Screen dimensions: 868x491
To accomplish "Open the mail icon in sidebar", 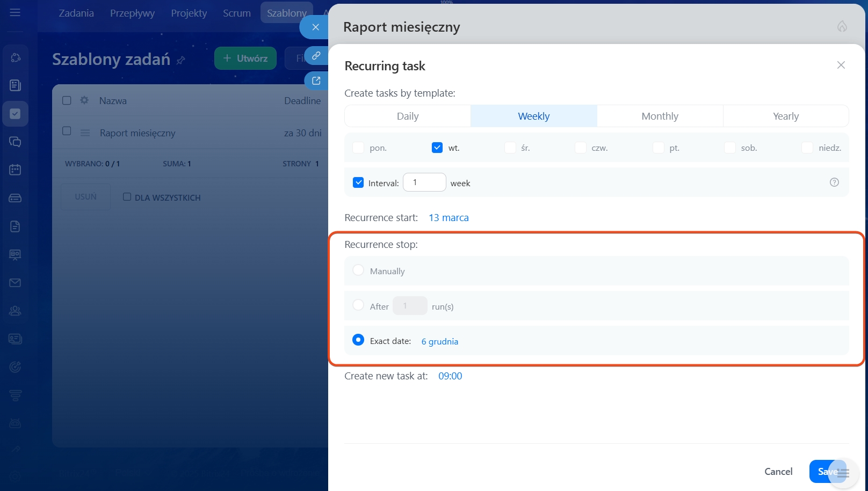I will click(15, 283).
